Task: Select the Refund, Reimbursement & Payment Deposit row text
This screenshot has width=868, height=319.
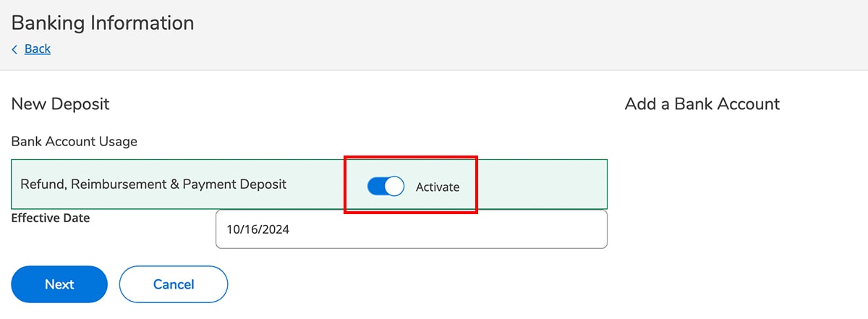Action: [x=153, y=184]
